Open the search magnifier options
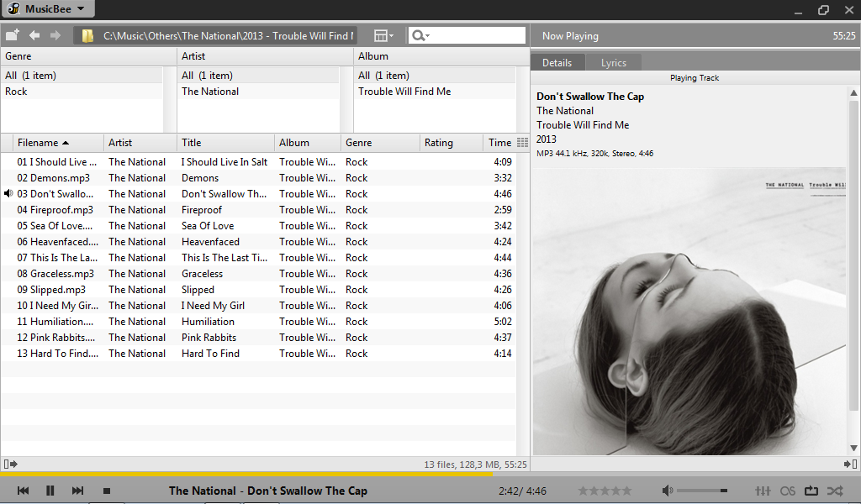The width and height of the screenshot is (861, 504). [x=420, y=35]
